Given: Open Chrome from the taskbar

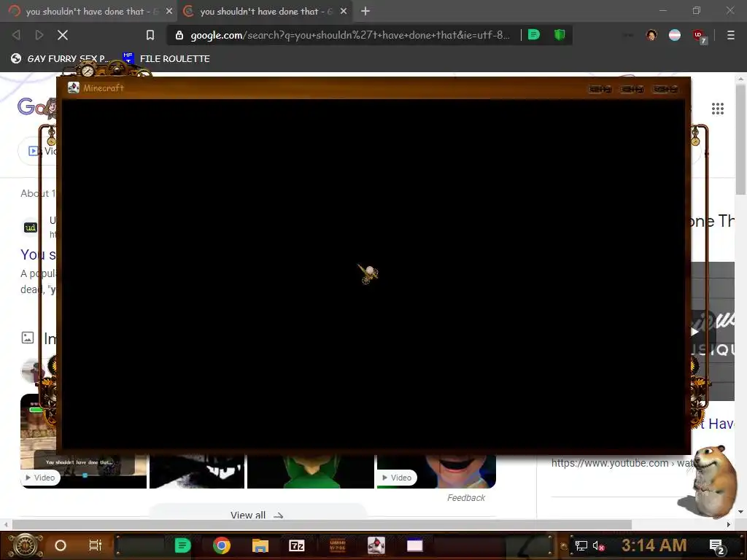Looking at the screenshot, I should (x=222, y=545).
